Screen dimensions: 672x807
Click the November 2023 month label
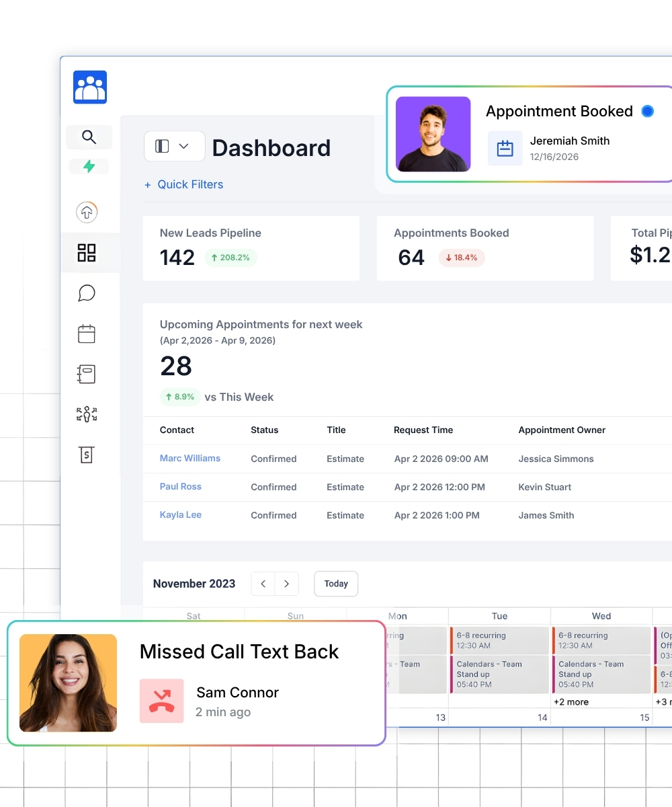coord(194,584)
